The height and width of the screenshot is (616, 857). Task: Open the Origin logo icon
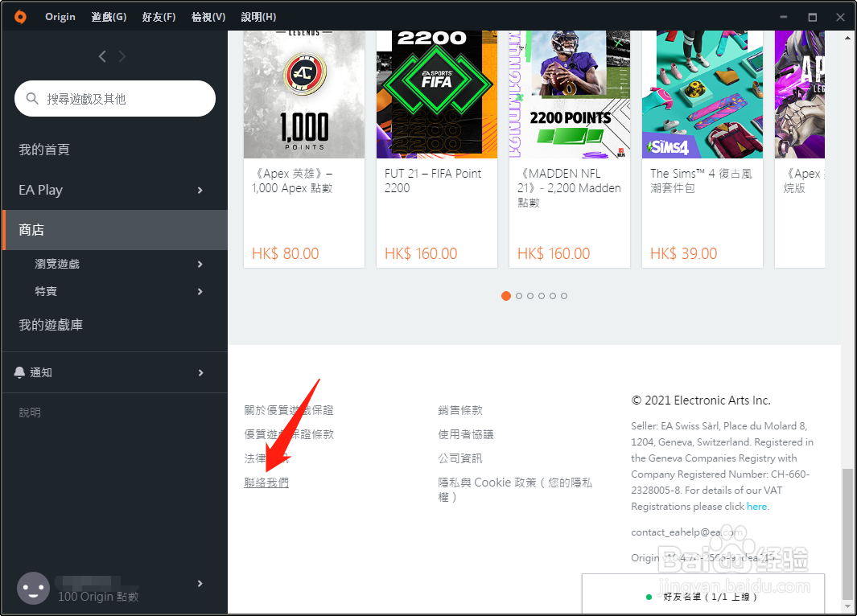coord(19,16)
